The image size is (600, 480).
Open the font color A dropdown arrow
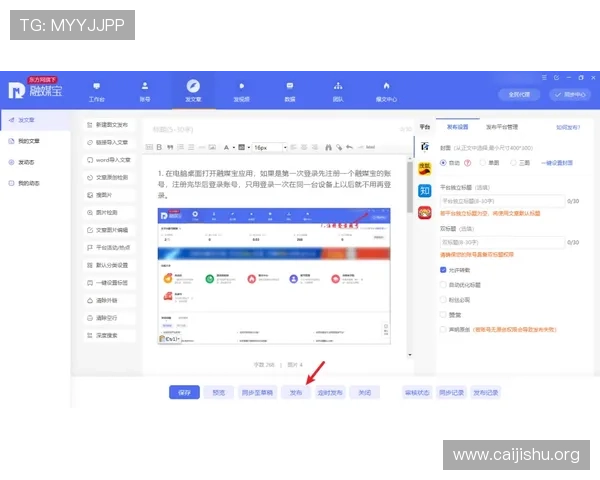point(234,147)
